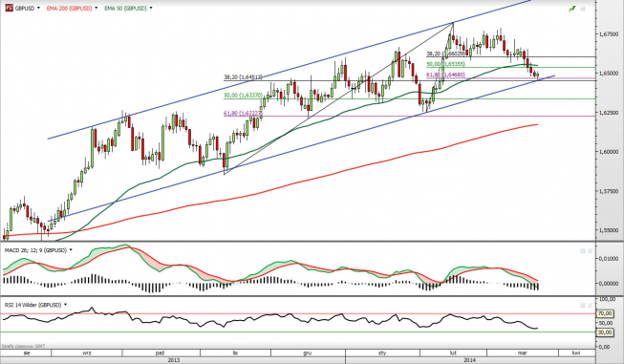Click the 'mar' month on time axis

click(x=523, y=353)
